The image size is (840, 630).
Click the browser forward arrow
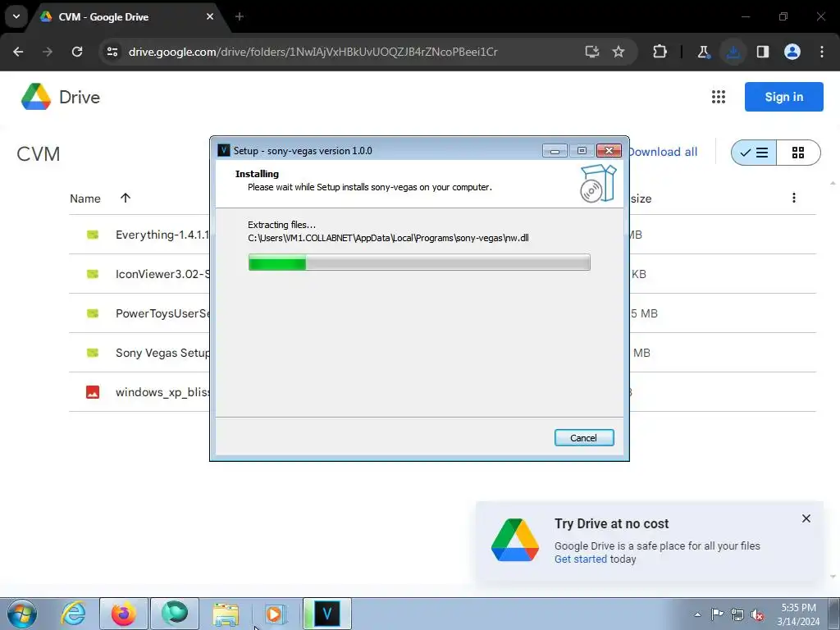pos(48,52)
